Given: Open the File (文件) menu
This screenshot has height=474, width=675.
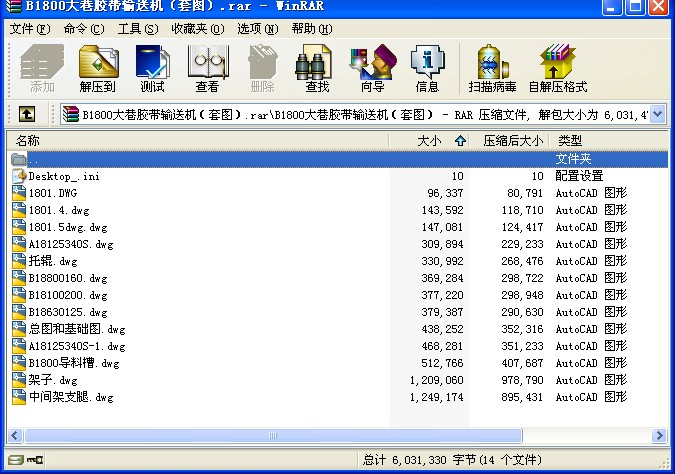Looking at the screenshot, I should pyautogui.click(x=29, y=28).
